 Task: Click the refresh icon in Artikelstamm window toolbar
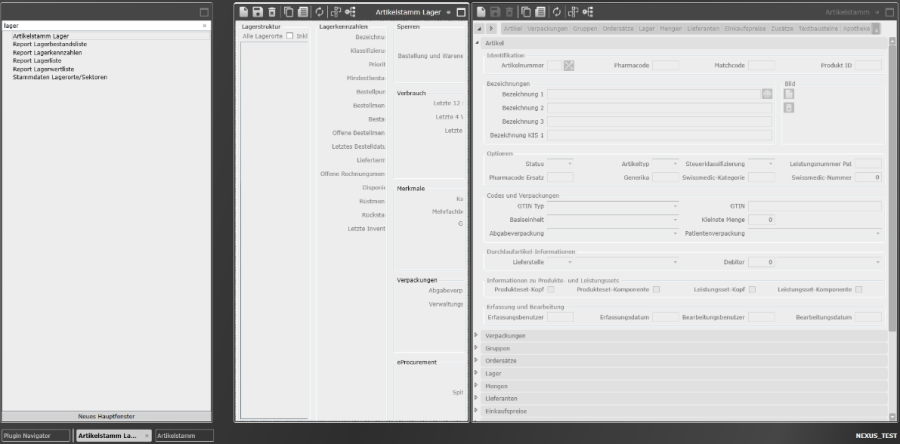click(557, 11)
